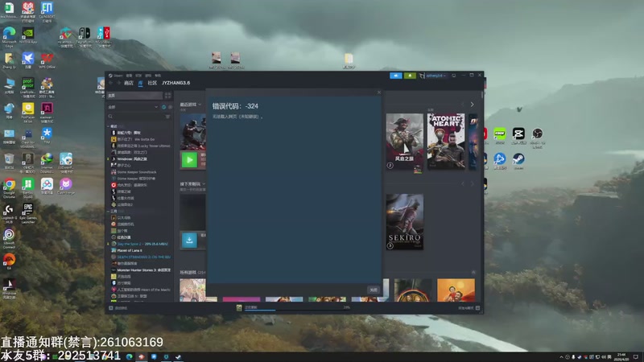Open the first all-games shelf cover
The height and width of the screenshot is (362, 644).
point(192,290)
